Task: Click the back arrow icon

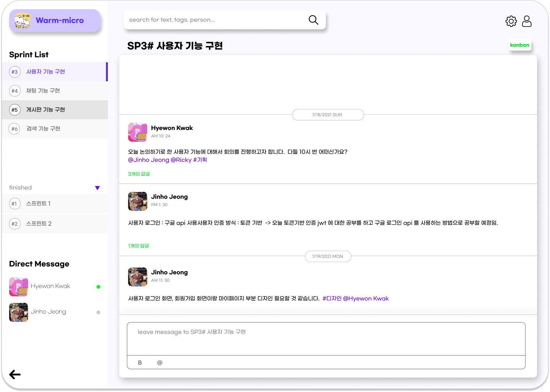Action: 15,375
